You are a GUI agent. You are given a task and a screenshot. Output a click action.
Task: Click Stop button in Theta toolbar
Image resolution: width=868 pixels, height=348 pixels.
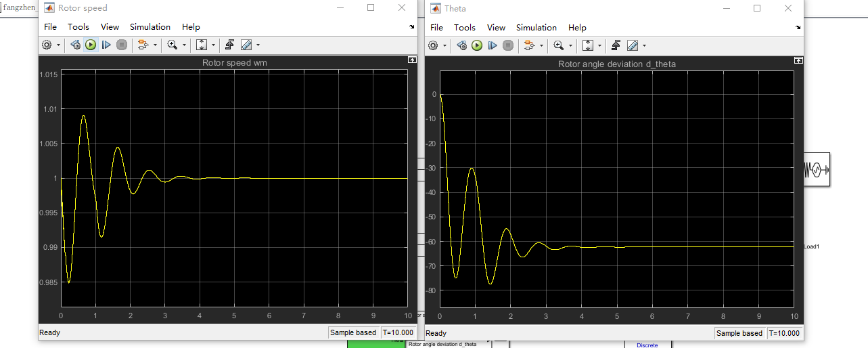pyautogui.click(x=508, y=45)
